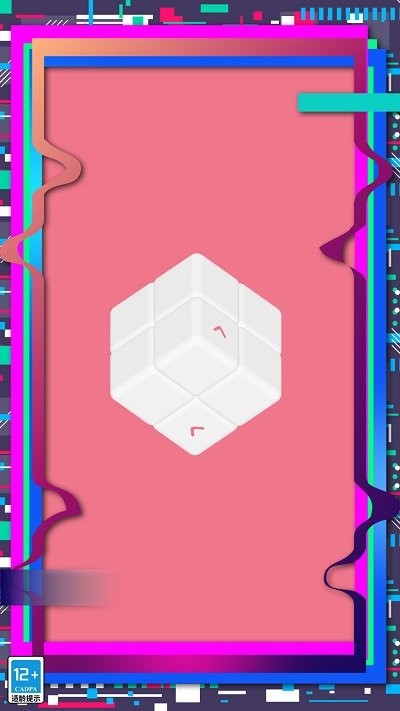Tap the wide floor tile right of the chevron diamond
Viewport: 400px width, 711px height.
pos(239,392)
